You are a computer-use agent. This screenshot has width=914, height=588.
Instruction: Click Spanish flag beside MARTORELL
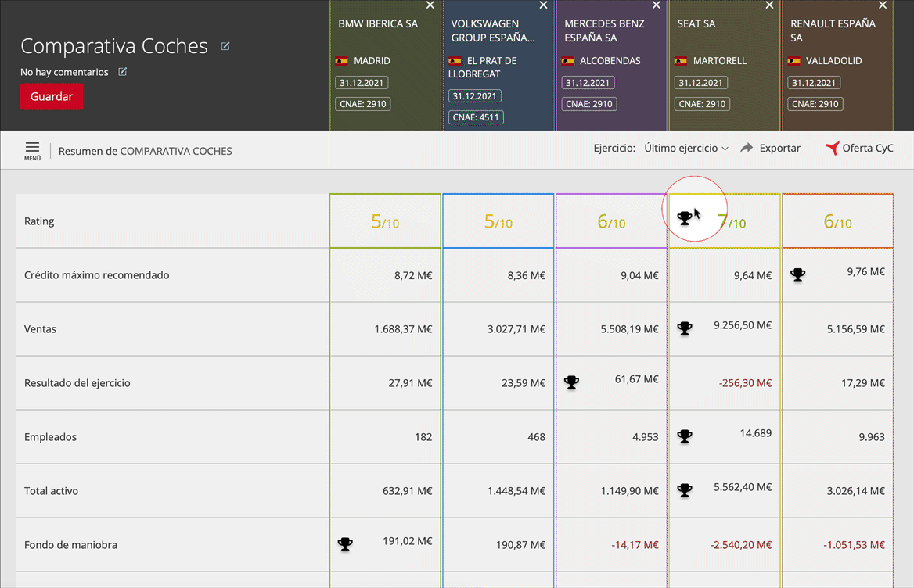[x=680, y=60]
